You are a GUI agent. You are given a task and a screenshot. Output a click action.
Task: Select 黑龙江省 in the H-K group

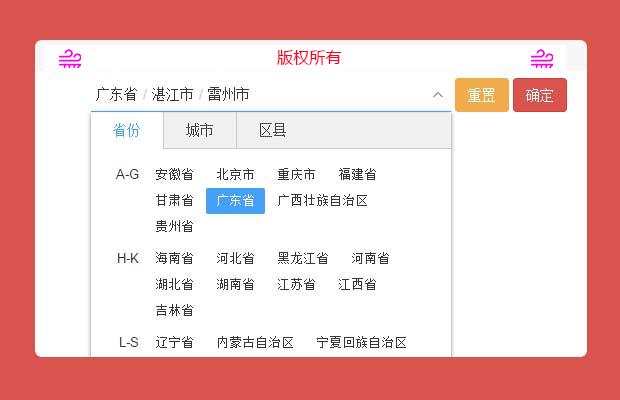click(303, 258)
